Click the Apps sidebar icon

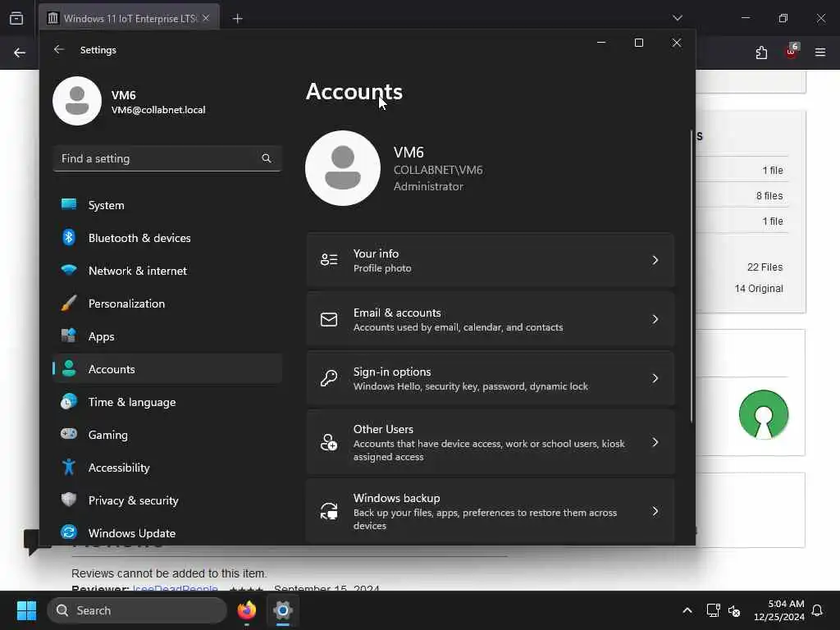[x=69, y=336]
